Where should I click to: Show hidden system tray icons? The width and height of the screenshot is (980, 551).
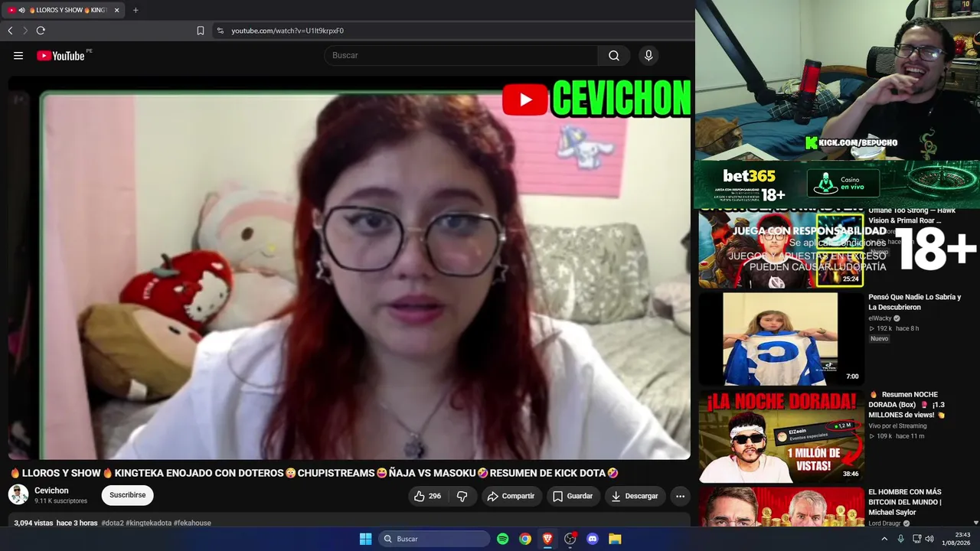click(x=884, y=539)
